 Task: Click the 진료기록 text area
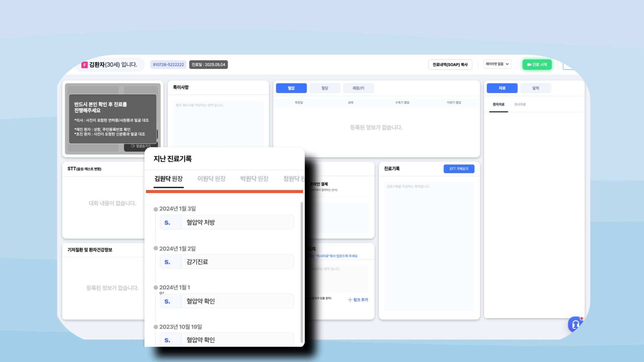point(429,246)
